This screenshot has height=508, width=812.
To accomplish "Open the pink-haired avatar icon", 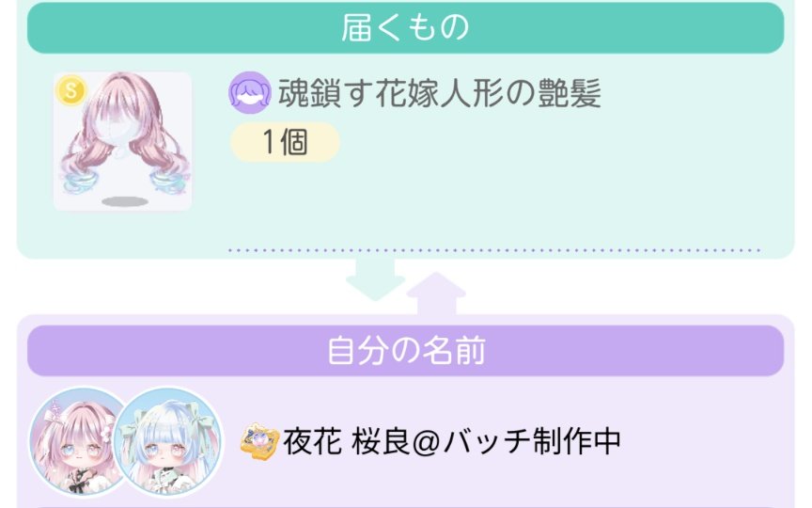I will pos(78,442).
